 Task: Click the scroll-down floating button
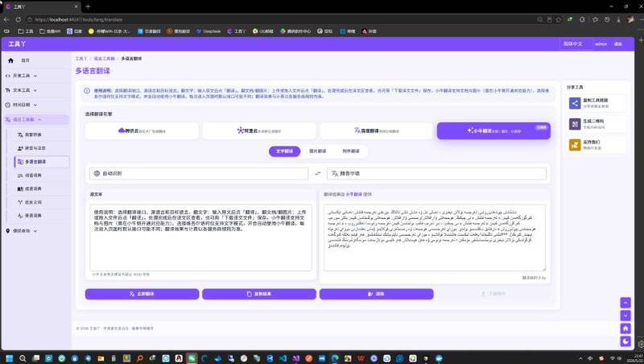coord(625,316)
